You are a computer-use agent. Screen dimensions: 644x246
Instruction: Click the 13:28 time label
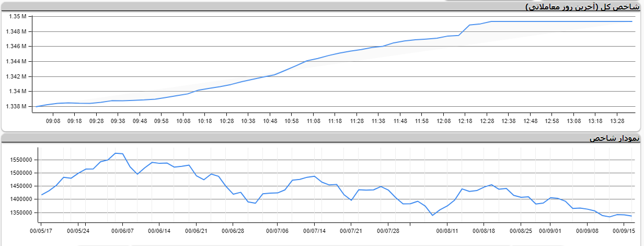[617, 121]
